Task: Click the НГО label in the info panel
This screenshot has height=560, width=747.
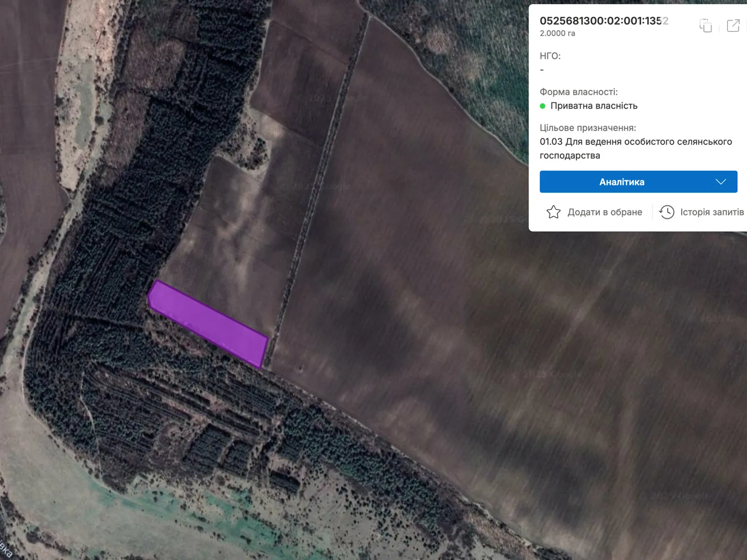Action: (550, 56)
